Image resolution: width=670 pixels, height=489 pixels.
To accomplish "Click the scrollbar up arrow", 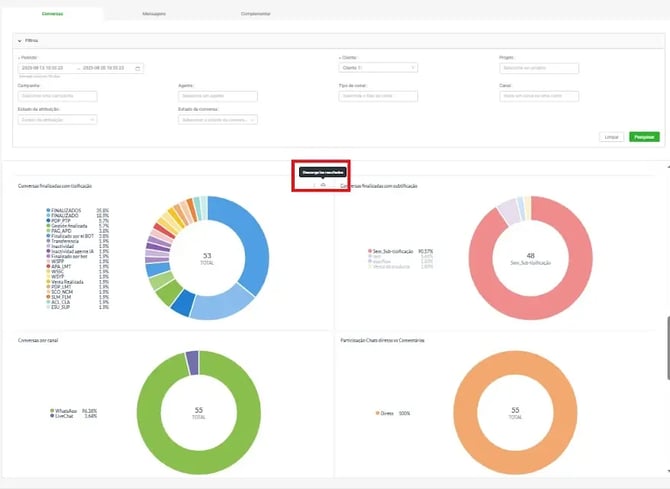I will (668, 167).
